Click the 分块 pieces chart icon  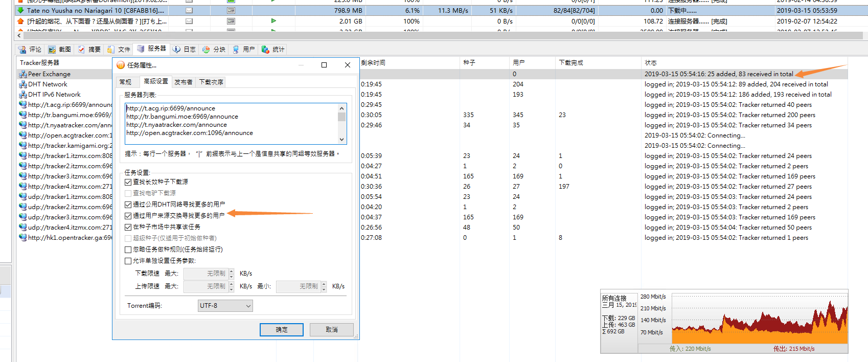(x=206, y=50)
